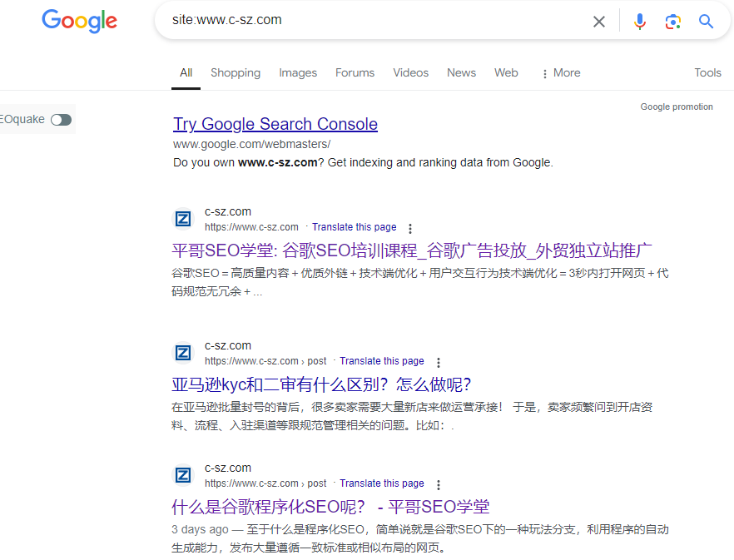Submit search with magnifying glass icon
734x560 pixels.
point(706,22)
